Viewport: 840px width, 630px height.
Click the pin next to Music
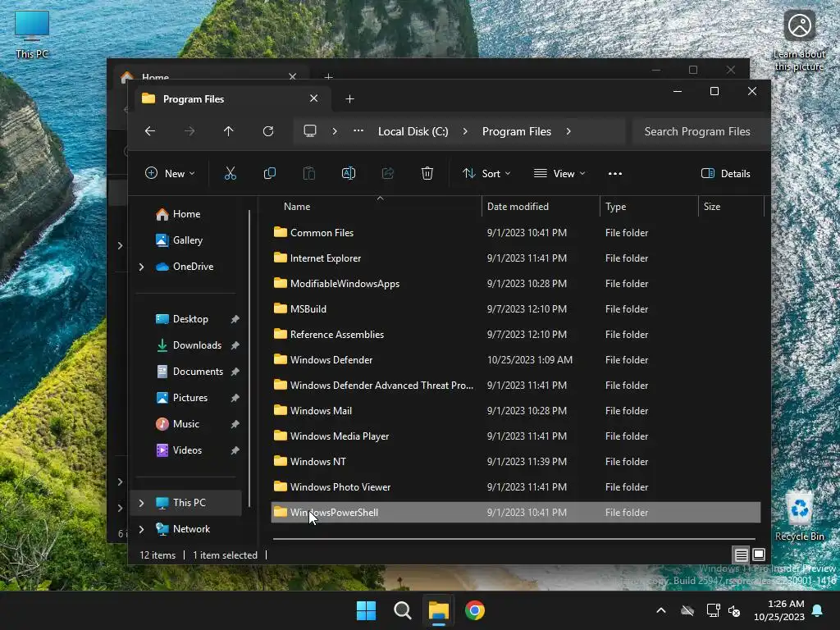(x=235, y=424)
